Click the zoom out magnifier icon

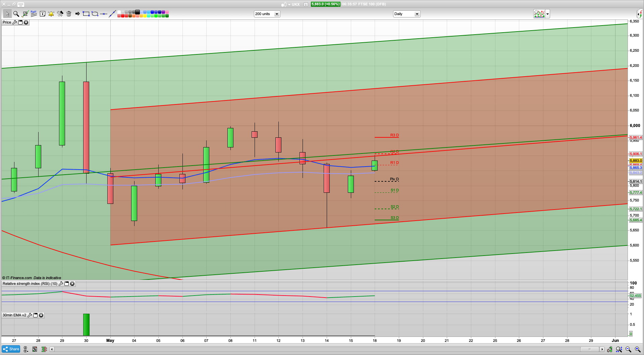tap(628, 349)
